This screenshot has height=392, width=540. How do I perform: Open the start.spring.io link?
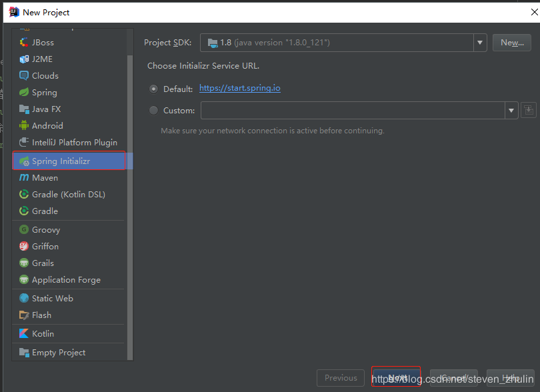coord(239,87)
